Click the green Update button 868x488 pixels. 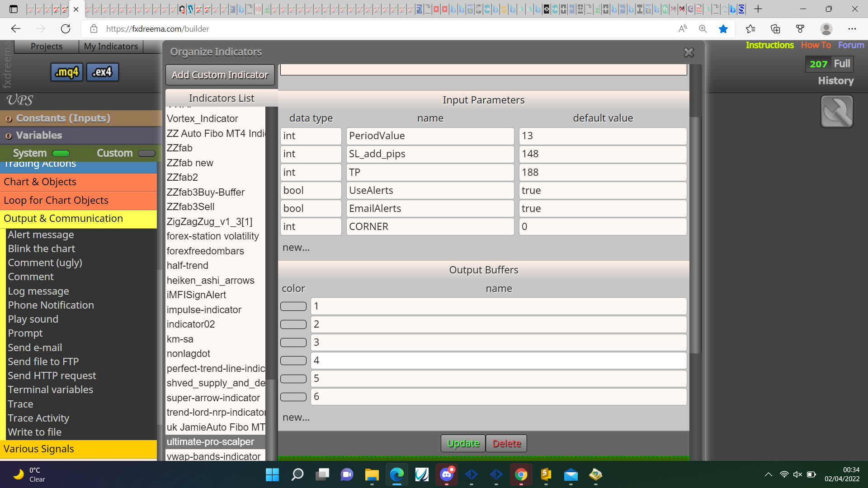tap(463, 444)
